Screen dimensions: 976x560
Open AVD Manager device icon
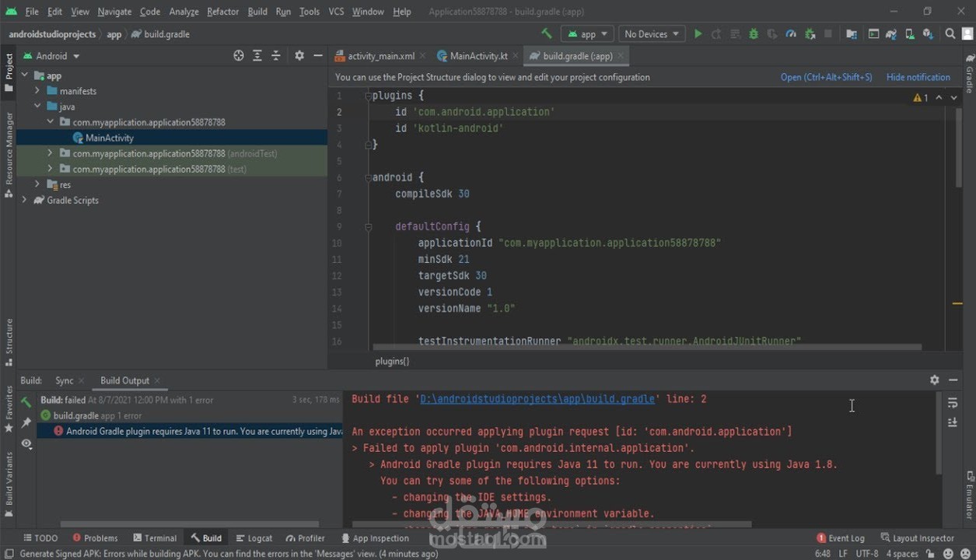909,34
